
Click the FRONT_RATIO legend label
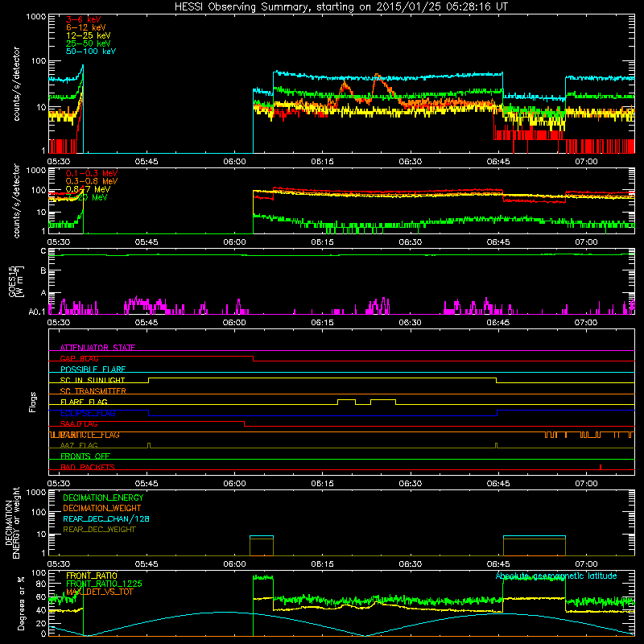[92, 576]
